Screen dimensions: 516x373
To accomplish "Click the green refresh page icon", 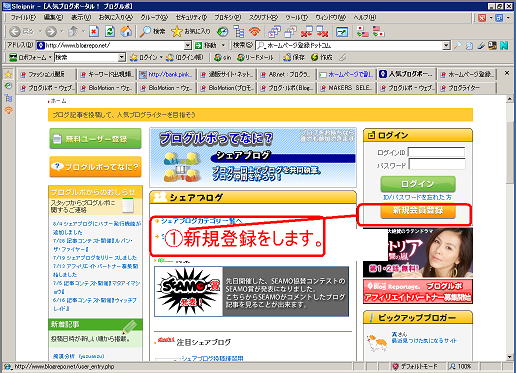I will [110, 32].
